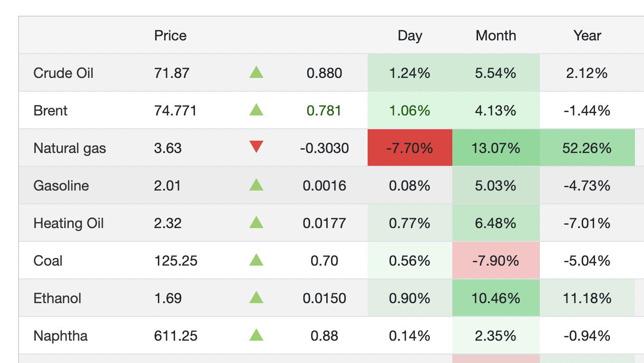Click the -5.04% year change cell
The image size is (644, 363).
point(587,260)
